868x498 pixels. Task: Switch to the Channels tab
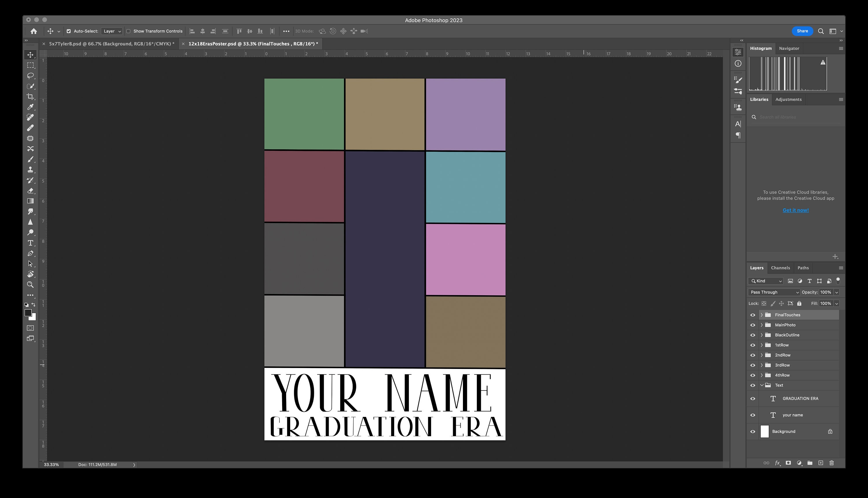coord(780,268)
